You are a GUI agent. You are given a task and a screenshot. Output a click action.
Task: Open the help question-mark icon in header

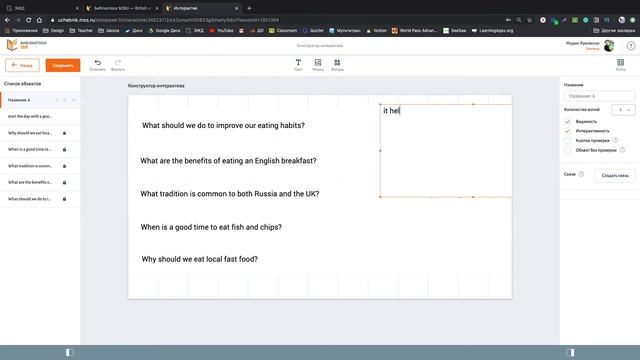[631, 46]
